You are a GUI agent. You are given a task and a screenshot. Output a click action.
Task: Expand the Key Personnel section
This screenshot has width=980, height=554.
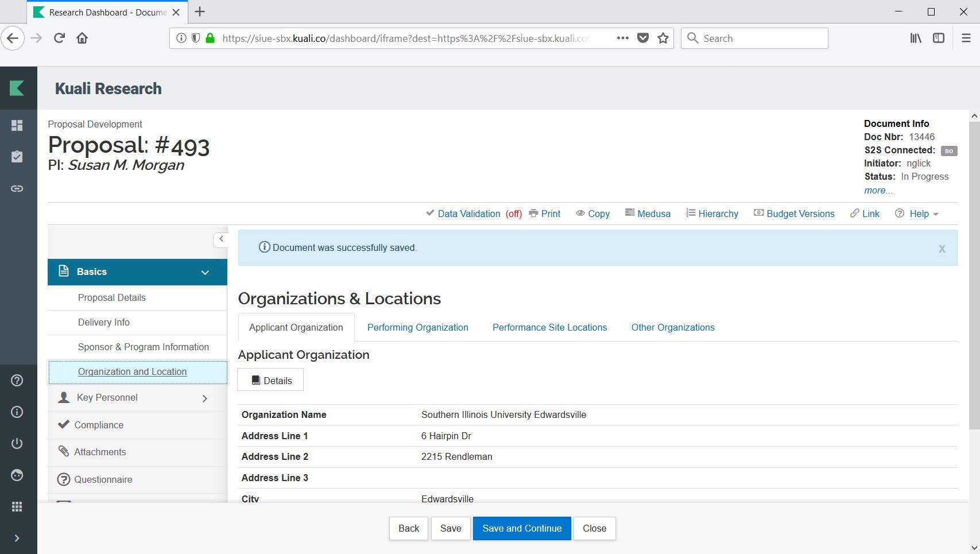(205, 398)
